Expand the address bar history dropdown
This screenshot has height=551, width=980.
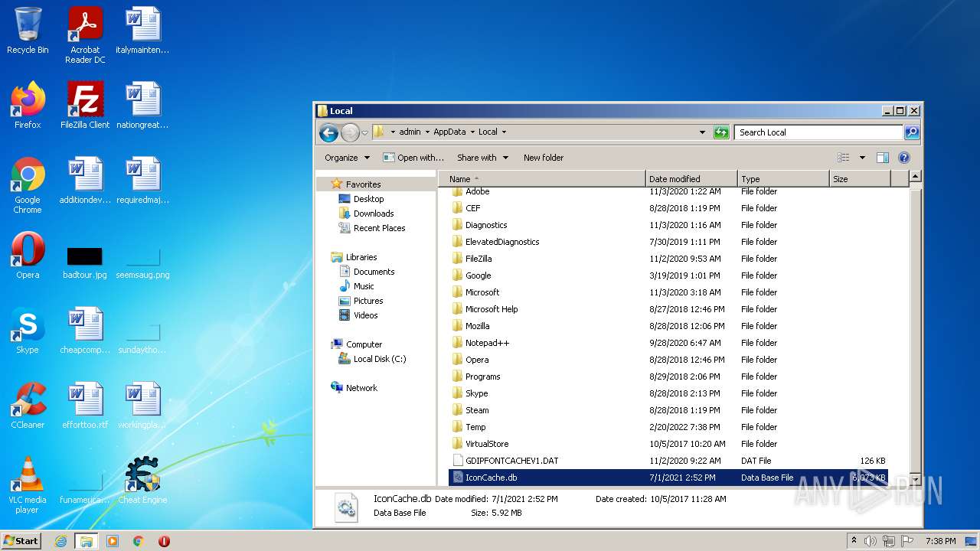[702, 132]
